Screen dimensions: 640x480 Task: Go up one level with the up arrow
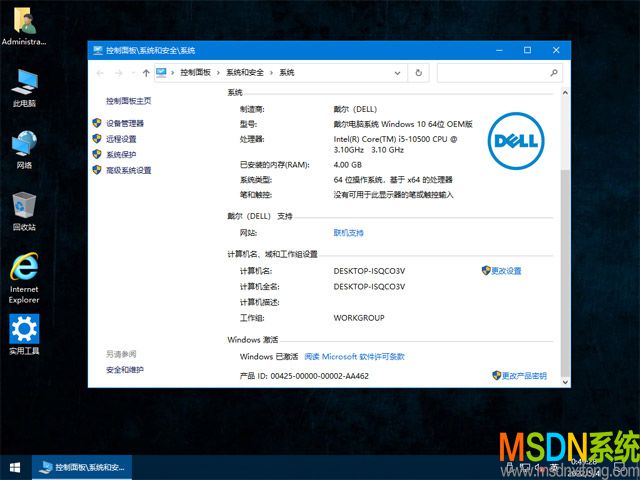click(146, 73)
